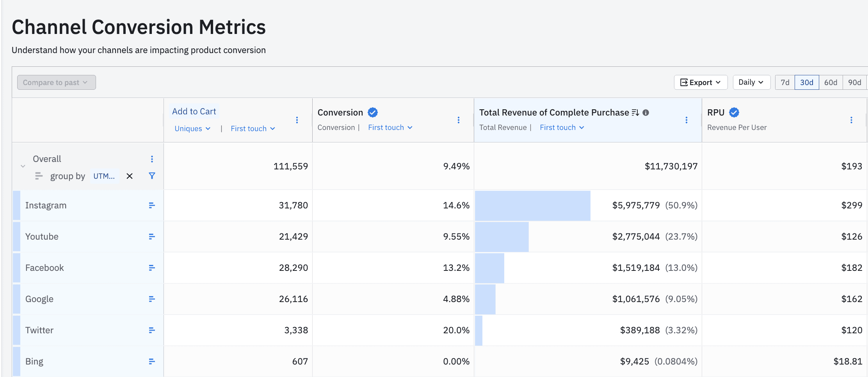Open the filter icon on the Overall group by
The height and width of the screenshot is (377, 868).
click(x=152, y=176)
